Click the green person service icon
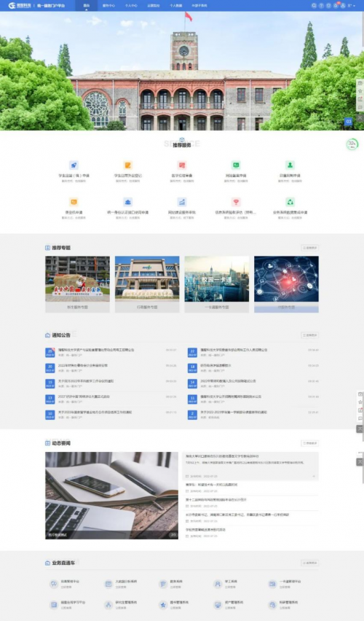364x621 pixels. [x=290, y=165]
